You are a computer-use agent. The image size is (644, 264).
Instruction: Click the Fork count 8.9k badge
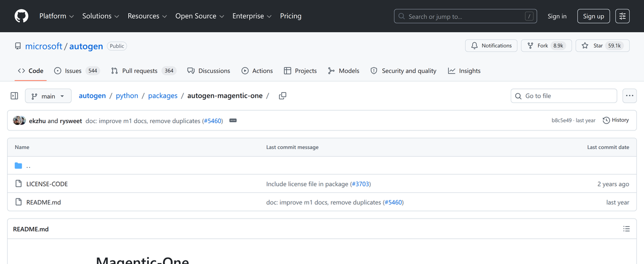[x=558, y=45]
